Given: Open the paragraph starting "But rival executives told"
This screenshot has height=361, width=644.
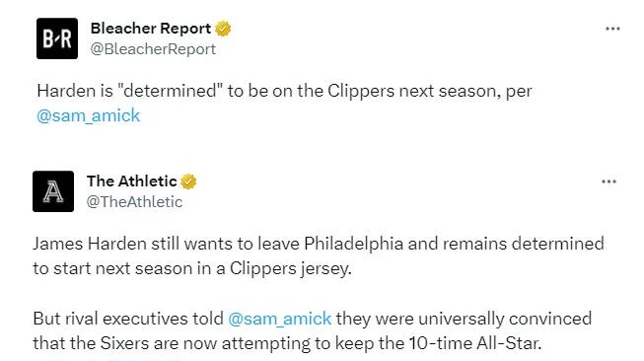Looking at the screenshot, I should [313, 331].
